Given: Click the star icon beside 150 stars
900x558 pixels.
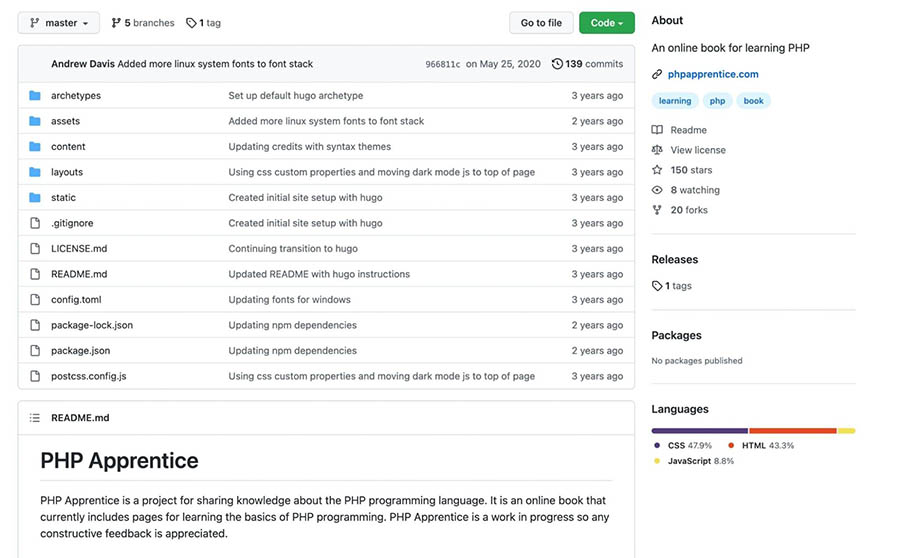Looking at the screenshot, I should tap(657, 170).
